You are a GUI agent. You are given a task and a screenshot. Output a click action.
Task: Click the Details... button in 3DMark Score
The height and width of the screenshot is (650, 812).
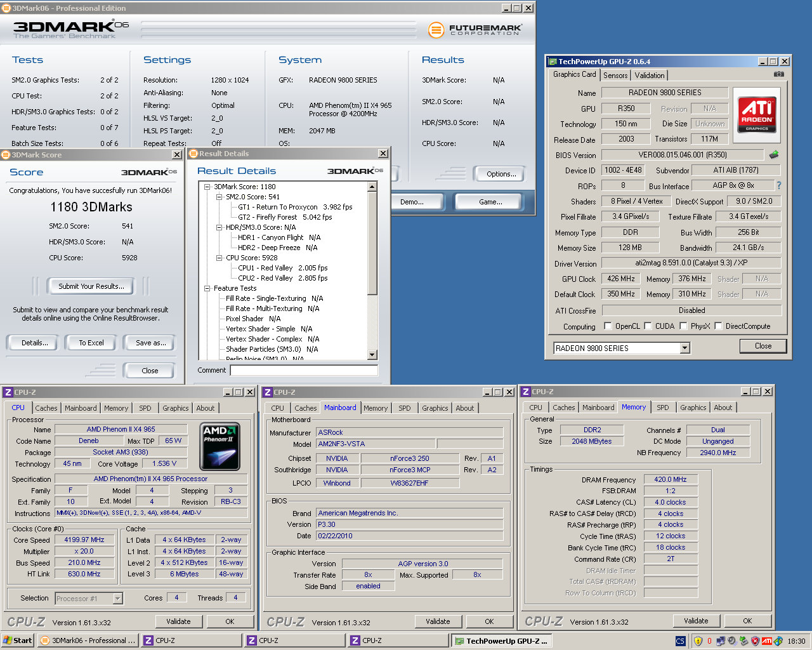pyautogui.click(x=34, y=343)
